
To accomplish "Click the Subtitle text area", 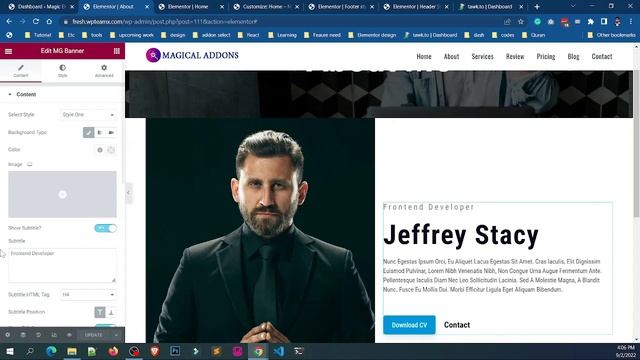I will pyautogui.click(x=62, y=265).
